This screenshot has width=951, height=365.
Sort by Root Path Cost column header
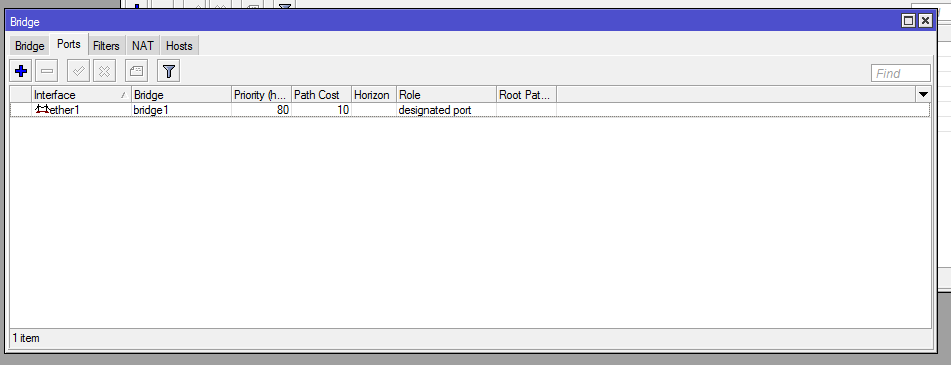(x=526, y=95)
